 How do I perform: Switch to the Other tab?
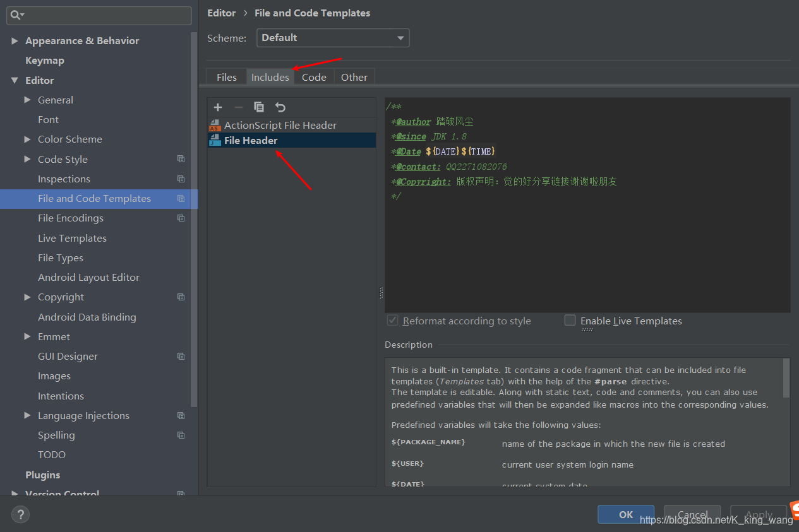354,77
